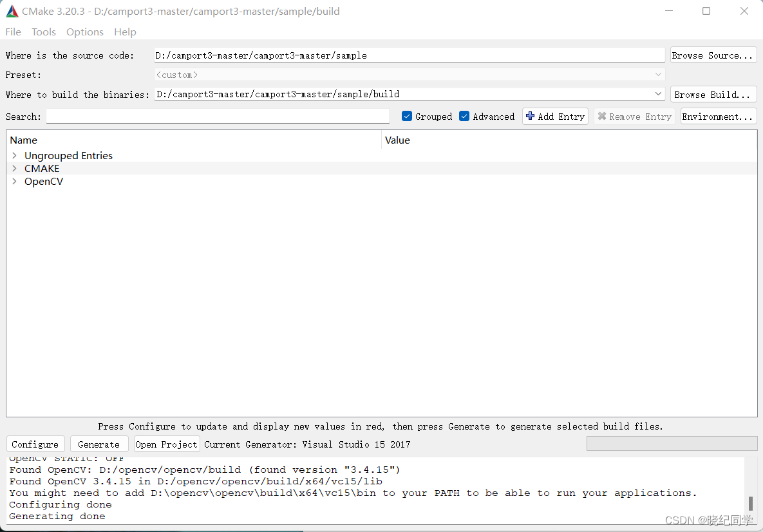Image resolution: width=763 pixels, height=532 pixels.
Task: Click the CMake logo icon in title bar
Action: (12, 11)
